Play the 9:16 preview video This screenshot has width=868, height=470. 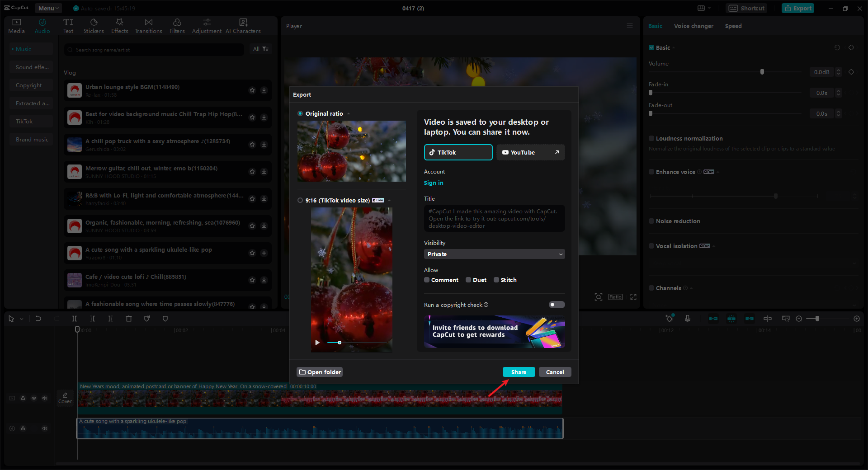coord(317,343)
